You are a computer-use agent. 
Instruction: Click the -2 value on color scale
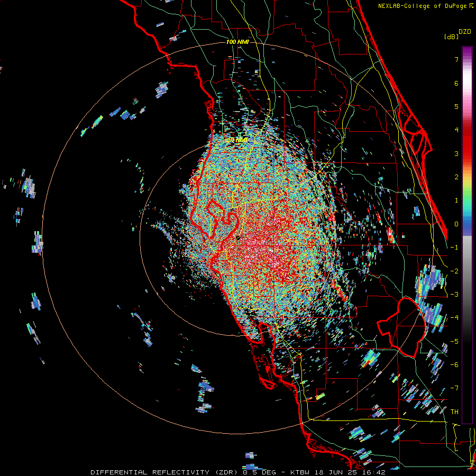[x=454, y=271]
